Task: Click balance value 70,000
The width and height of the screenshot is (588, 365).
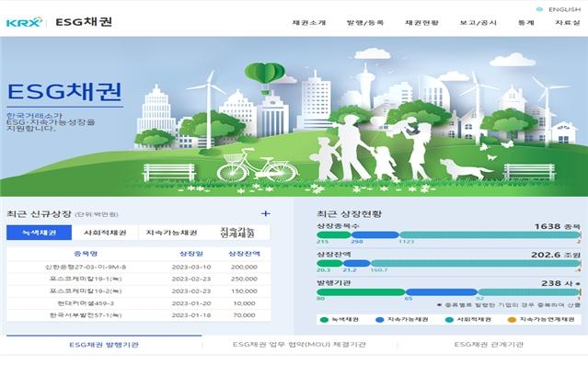Action: tap(244, 315)
